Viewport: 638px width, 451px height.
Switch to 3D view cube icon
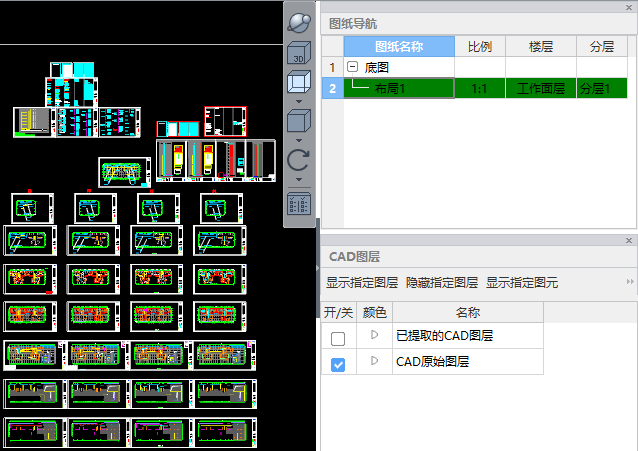(x=299, y=53)
